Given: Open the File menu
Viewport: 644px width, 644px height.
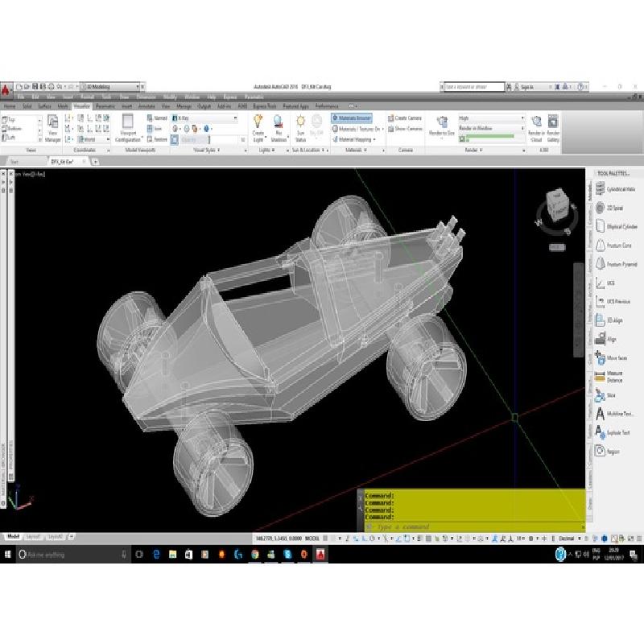Looking at the screenshot, I should (x=21, y=97).
